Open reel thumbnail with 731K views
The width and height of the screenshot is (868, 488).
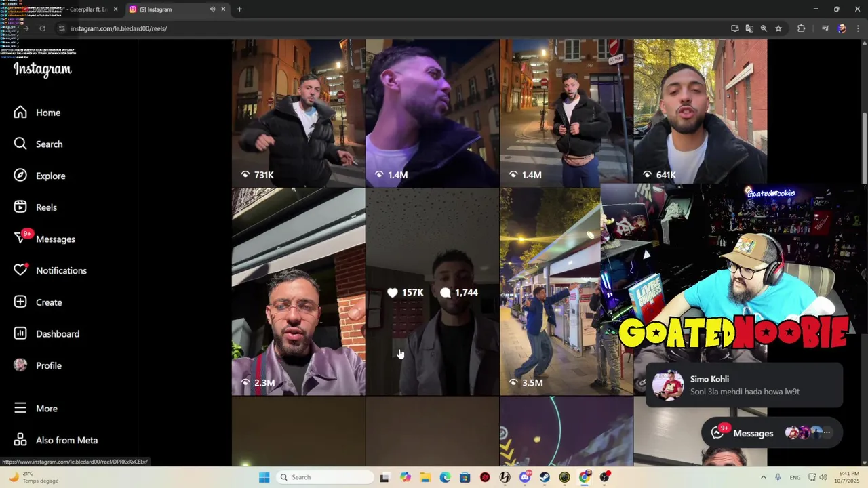(x=298, y=113)
